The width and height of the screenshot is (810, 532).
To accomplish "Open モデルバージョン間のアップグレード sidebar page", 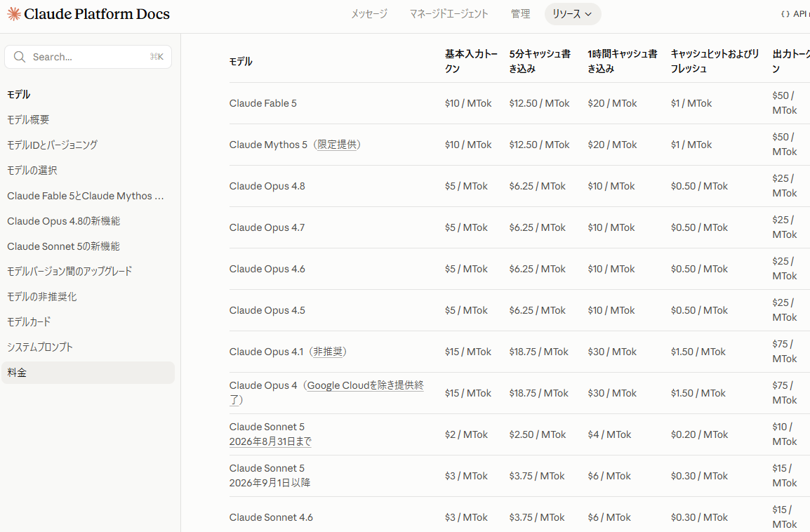I will [x=69, y=271].
